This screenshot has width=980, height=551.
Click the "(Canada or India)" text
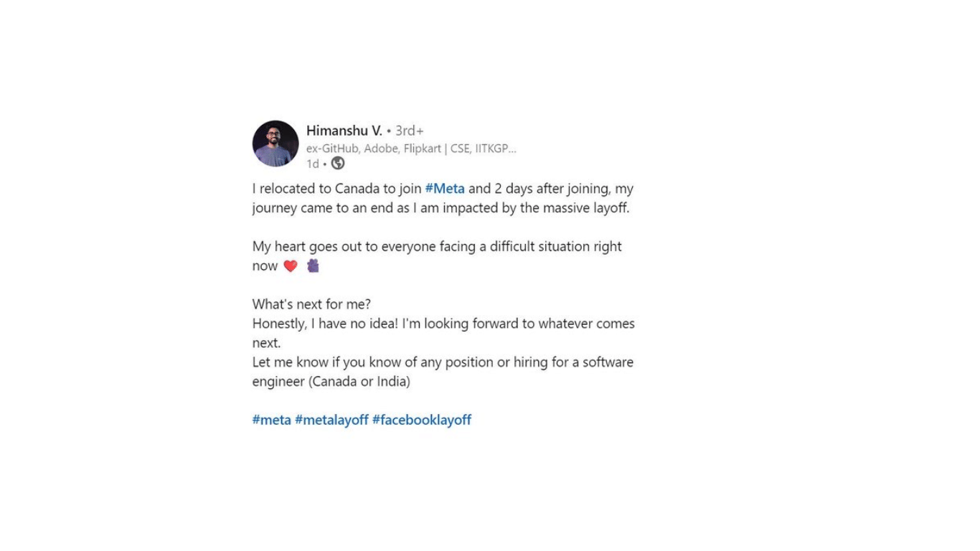[359, 382]
